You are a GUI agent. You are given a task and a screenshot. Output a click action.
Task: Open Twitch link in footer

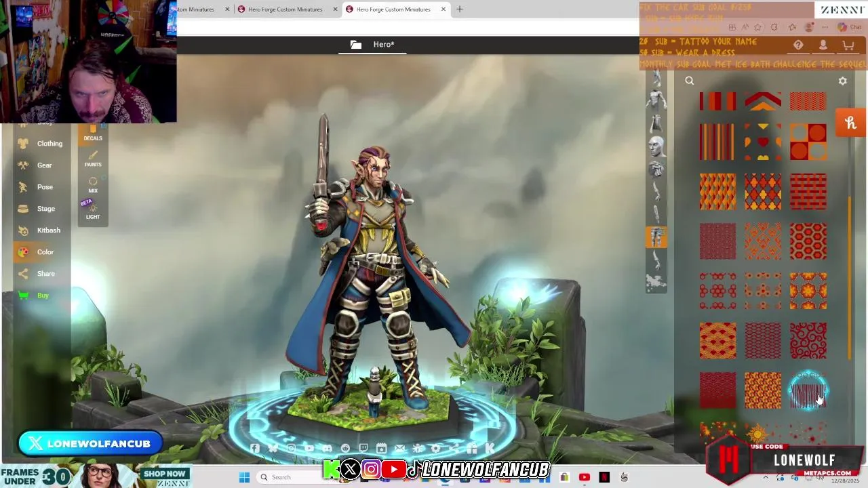tap(363, 448)
